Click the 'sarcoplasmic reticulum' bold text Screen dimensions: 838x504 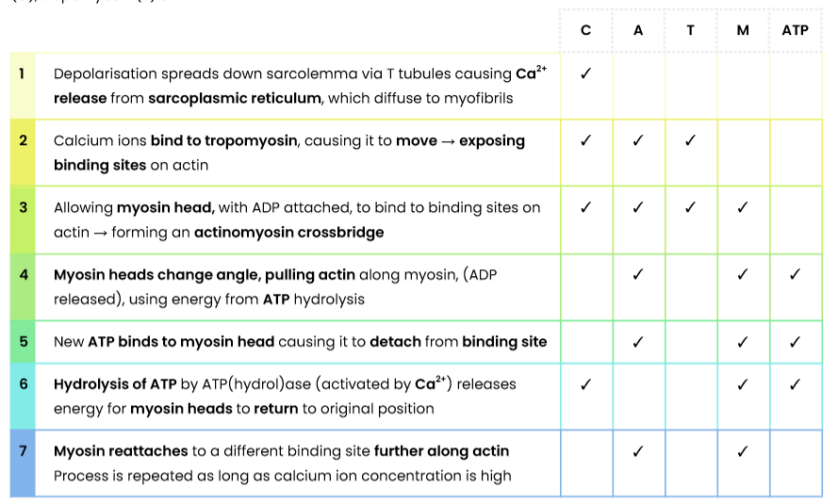[235, 98]
